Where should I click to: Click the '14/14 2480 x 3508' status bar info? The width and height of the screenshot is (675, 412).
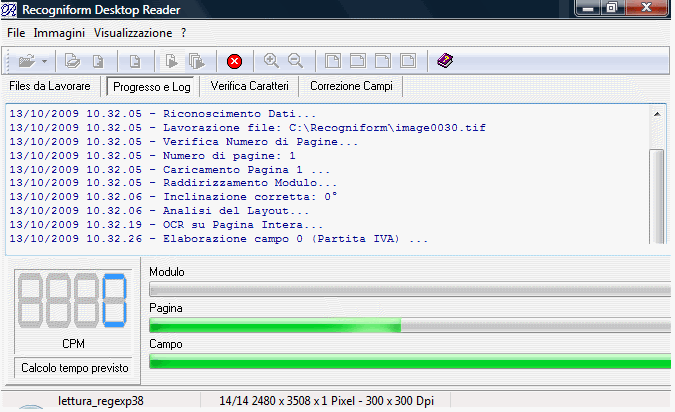(x=326, y=401)
